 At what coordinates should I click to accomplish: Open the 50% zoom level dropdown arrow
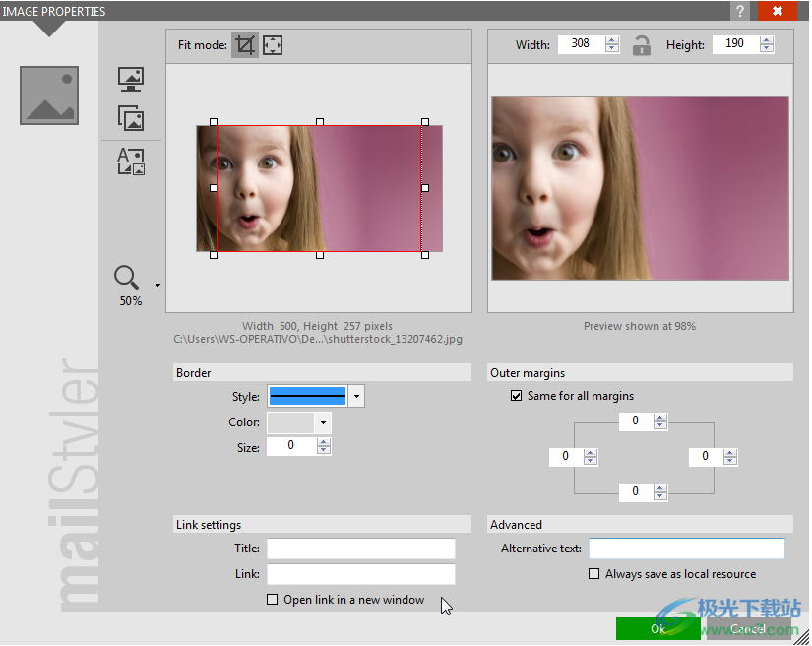157,286
